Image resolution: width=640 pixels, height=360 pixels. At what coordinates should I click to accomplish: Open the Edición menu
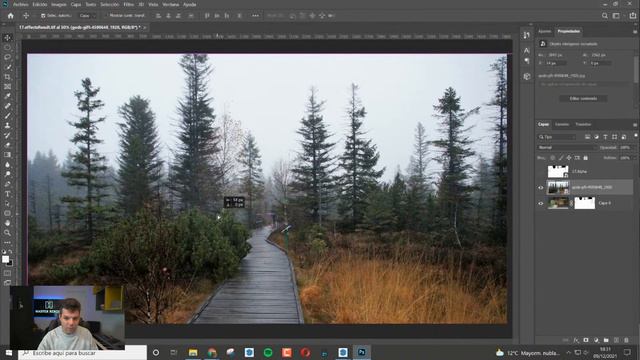pos(40,4)
